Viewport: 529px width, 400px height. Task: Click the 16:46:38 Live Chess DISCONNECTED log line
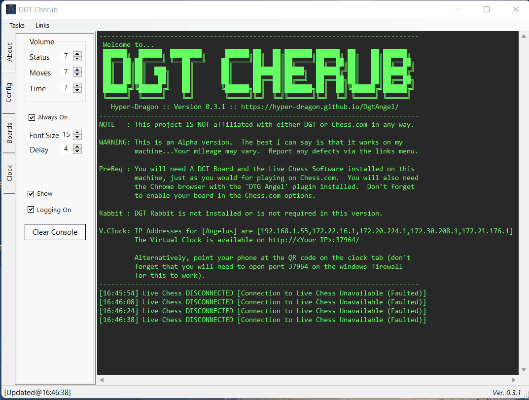[263, 320]
